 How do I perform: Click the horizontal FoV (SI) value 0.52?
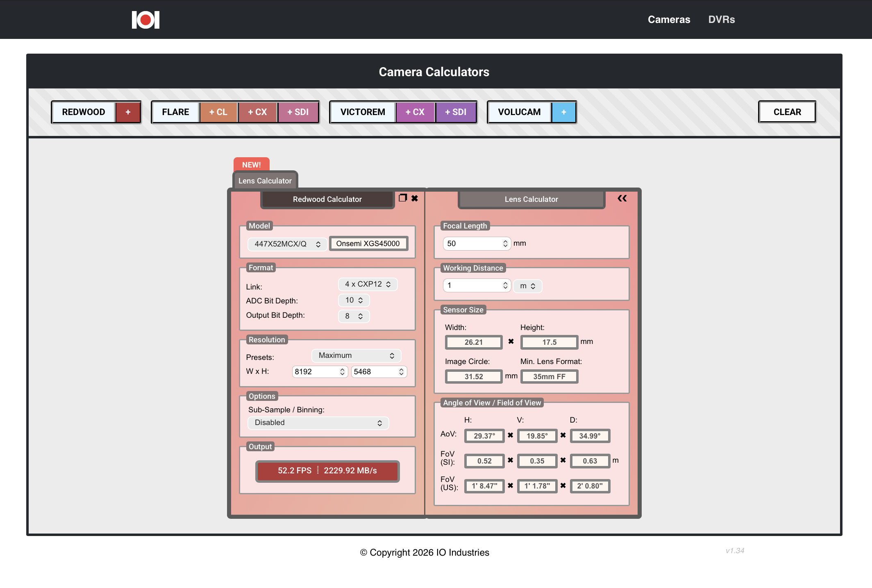pos(484,461)
